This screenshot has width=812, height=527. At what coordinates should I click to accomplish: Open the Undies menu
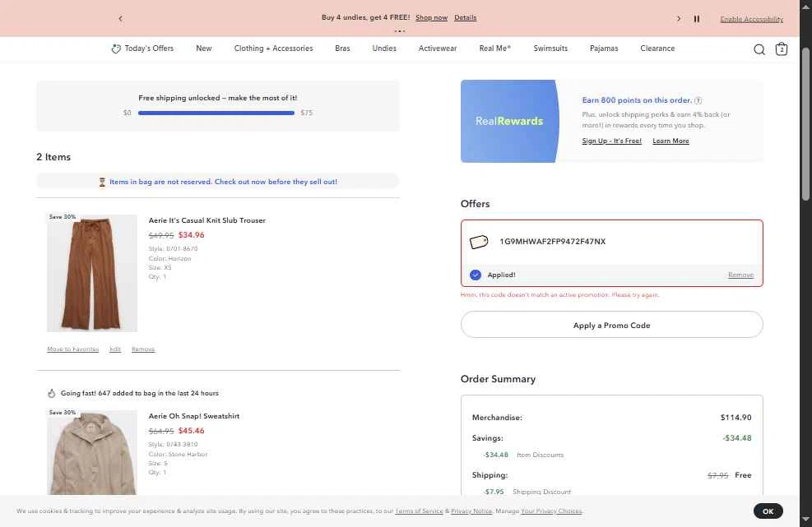(384, 49)
